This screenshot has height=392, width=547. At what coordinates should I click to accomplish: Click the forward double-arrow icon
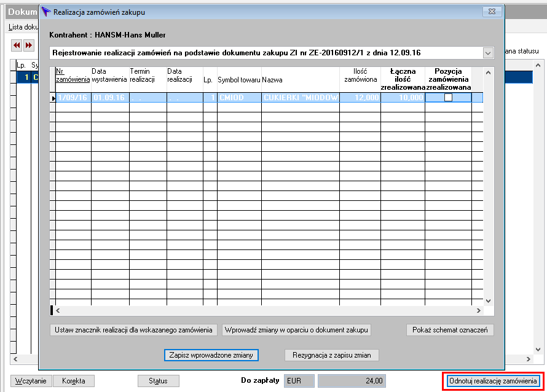point(29,45)
